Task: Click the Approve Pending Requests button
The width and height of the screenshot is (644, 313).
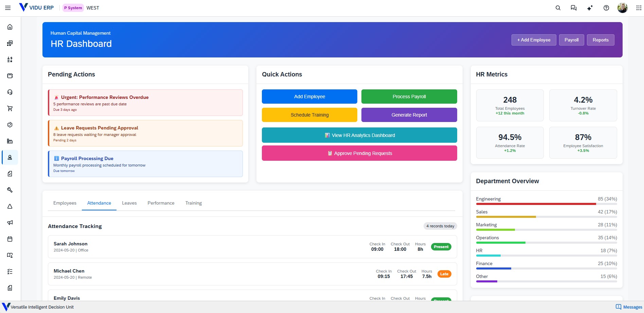Action: pyautogui.click(x=359, y=153)
